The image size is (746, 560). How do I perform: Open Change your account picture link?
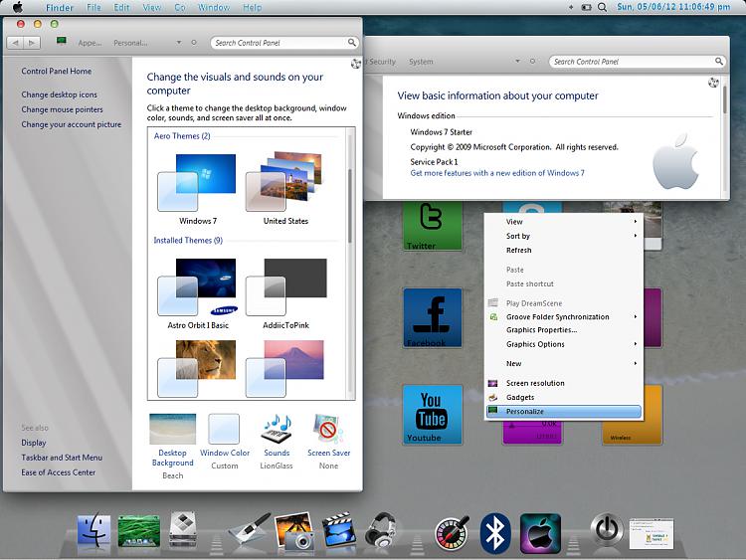(x=71, y=124)
